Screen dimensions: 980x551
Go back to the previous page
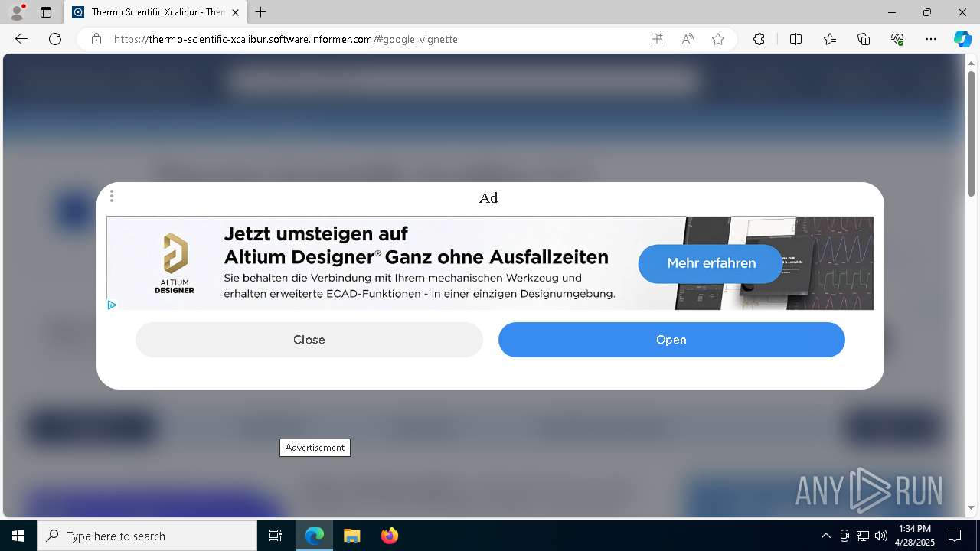(x=21, y=39)
